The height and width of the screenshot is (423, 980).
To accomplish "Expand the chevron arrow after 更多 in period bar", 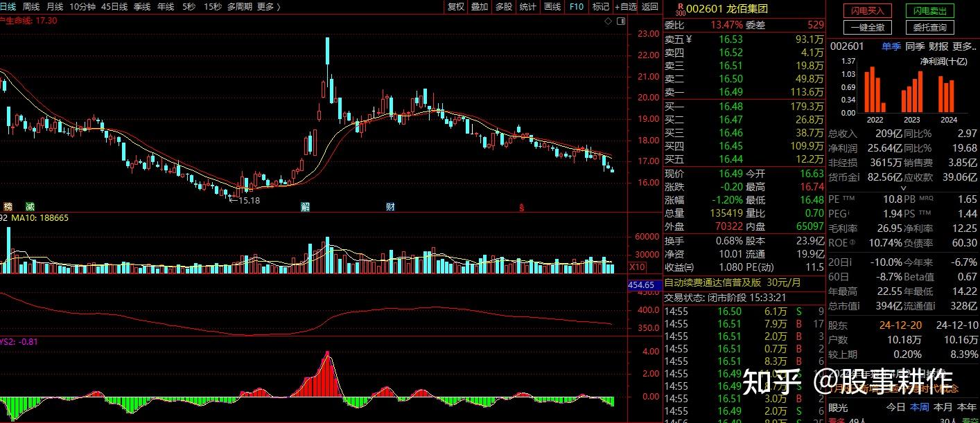I will pos(279,7).
